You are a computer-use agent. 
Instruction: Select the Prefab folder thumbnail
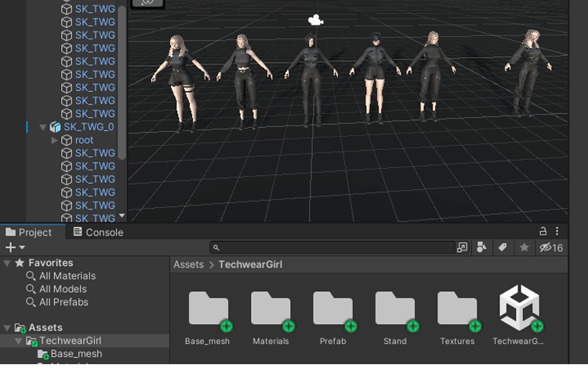tap(332, 309)
